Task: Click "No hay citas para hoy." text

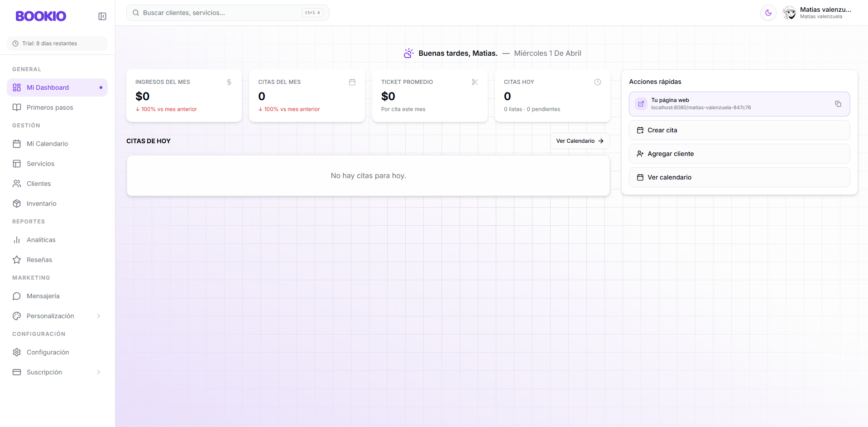Action: [368, 175]
